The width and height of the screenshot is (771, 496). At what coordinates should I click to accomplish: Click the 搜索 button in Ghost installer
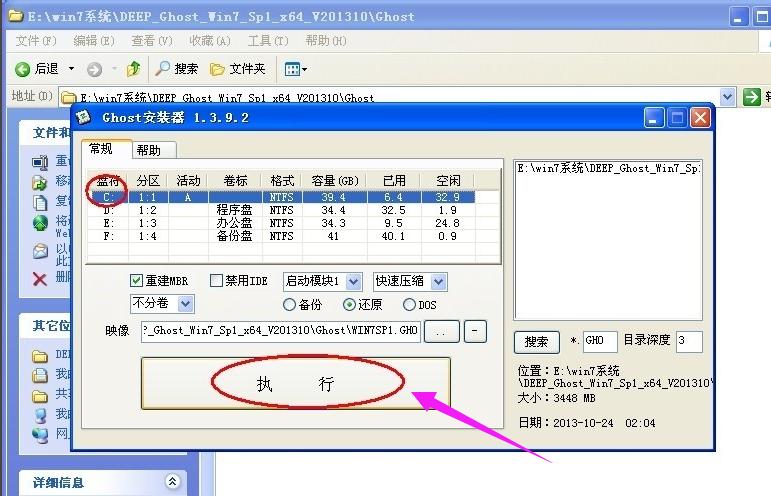click(x=537, y=341)
